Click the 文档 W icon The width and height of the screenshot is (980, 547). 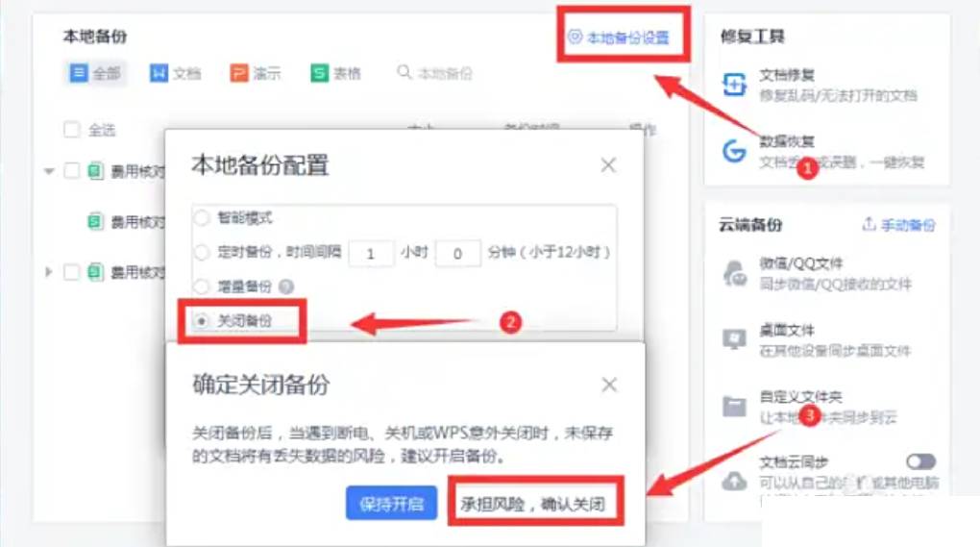(159, 73)
